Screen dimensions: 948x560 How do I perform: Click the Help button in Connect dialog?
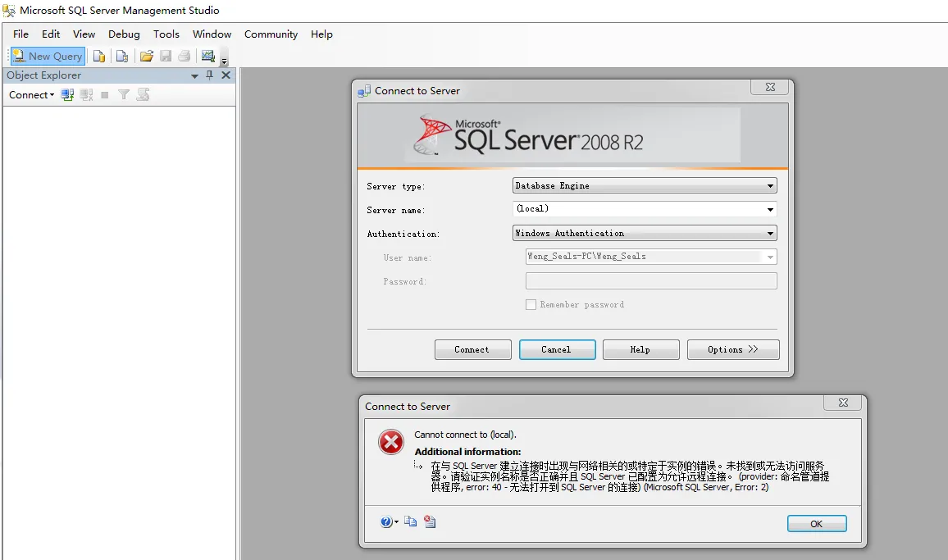[640, 349]
